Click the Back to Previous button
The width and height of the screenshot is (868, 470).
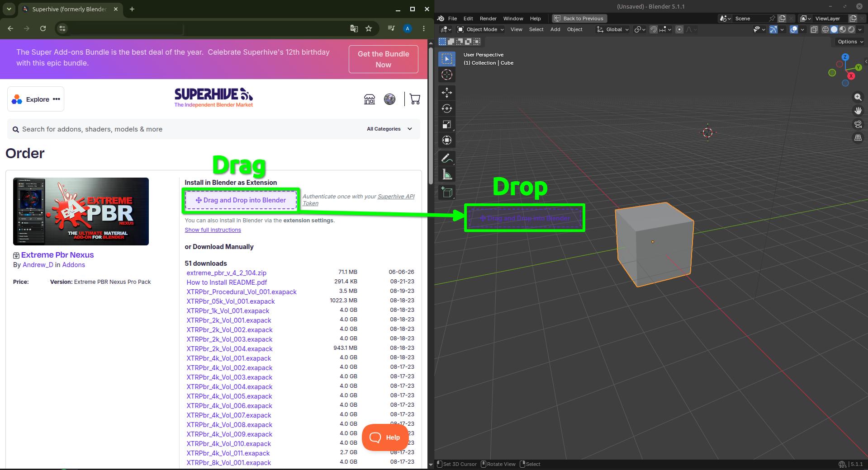[579, 19]
